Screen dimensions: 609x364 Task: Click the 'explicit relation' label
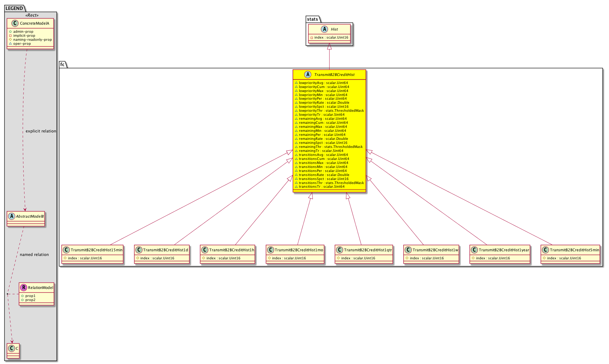pos(41,131)
